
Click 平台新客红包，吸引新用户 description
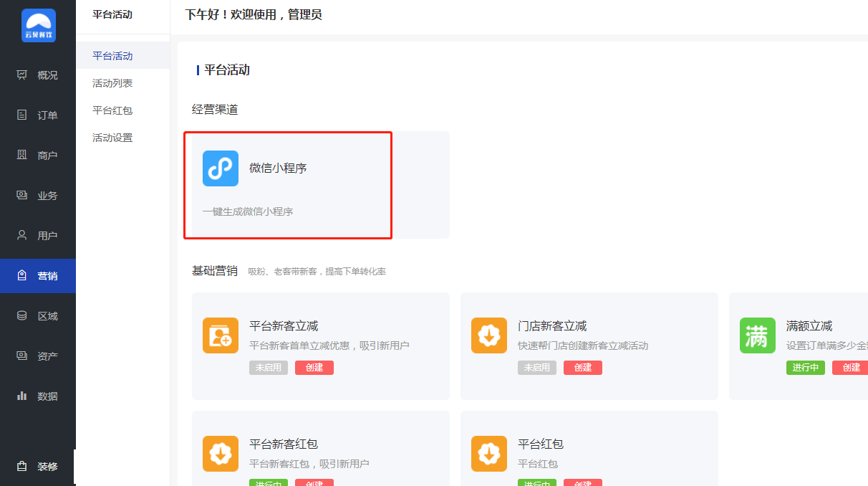point(309,464)
